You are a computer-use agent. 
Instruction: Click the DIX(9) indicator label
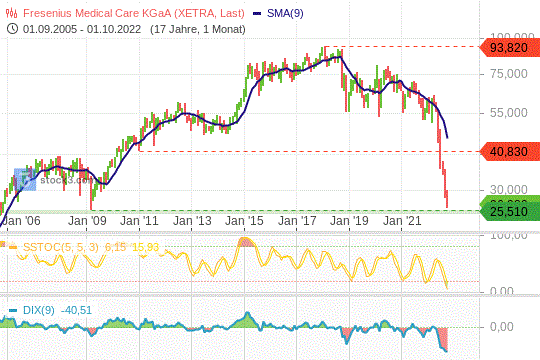39,310
